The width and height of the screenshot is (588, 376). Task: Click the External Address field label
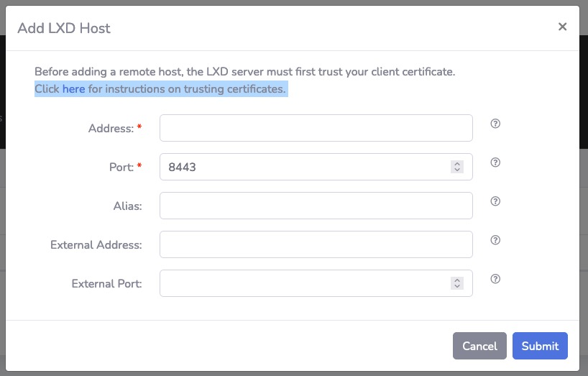click(x=96, y=245)
